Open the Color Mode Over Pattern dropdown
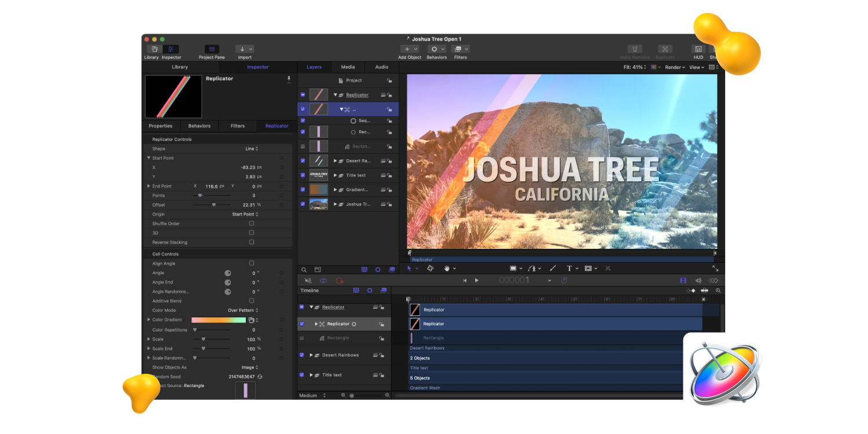 (243, 310)
